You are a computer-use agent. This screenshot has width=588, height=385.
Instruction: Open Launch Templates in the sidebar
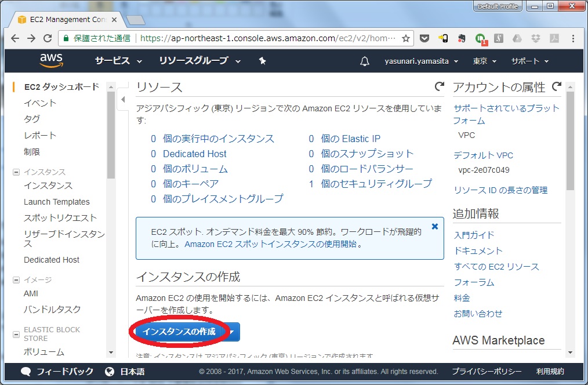pyautogui.click(x=57, y=202)
